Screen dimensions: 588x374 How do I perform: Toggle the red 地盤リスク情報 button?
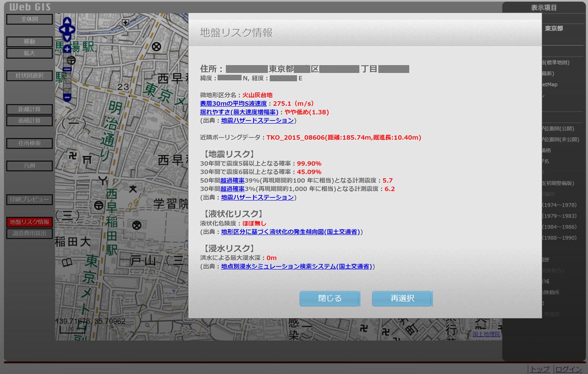point(30,222)
